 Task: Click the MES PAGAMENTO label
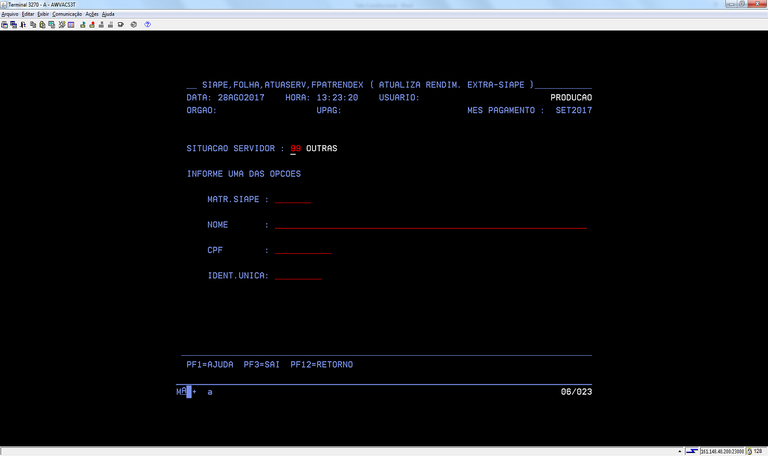[x=505, y=110]
